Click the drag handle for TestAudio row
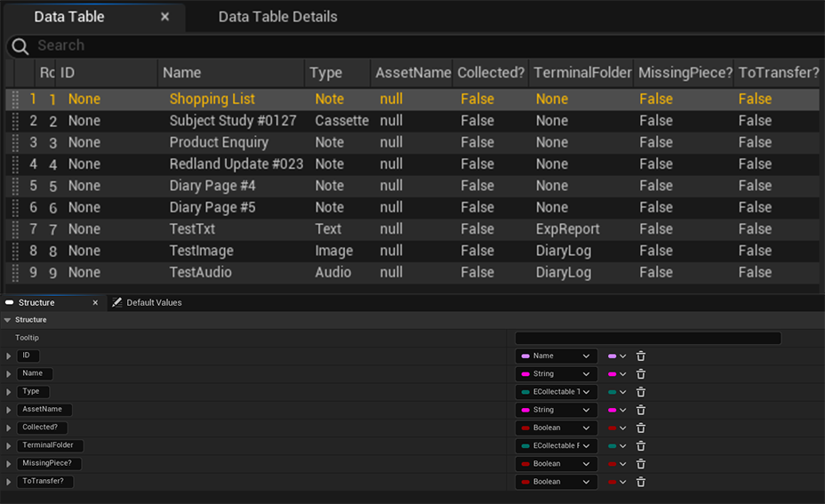This screenshot has height=504, width=825. point(14,273)
